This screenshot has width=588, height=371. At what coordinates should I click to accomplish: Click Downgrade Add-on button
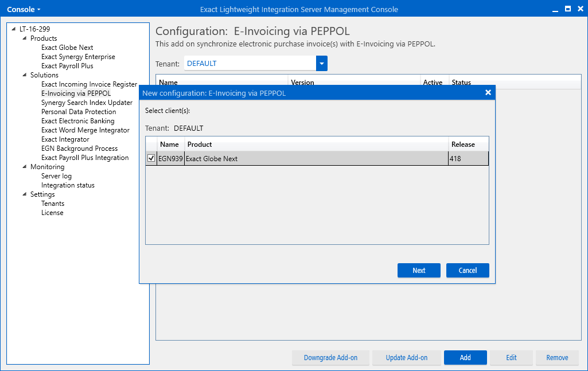331,357
